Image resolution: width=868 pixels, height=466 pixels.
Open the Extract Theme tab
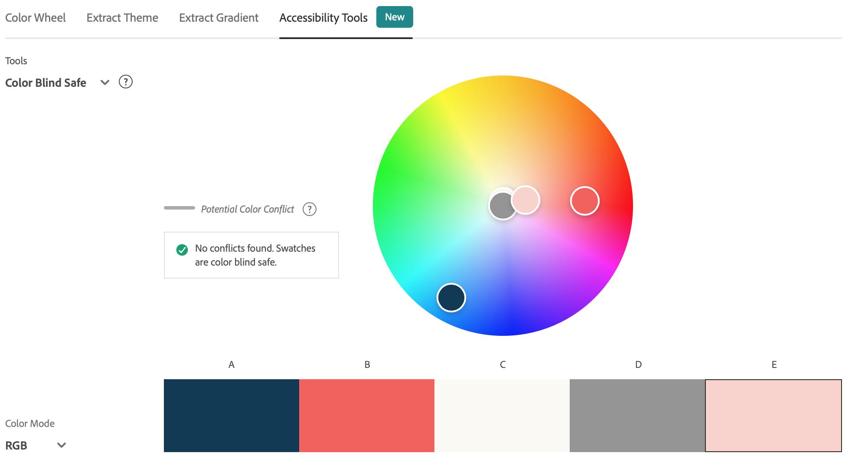coord(122,18)
